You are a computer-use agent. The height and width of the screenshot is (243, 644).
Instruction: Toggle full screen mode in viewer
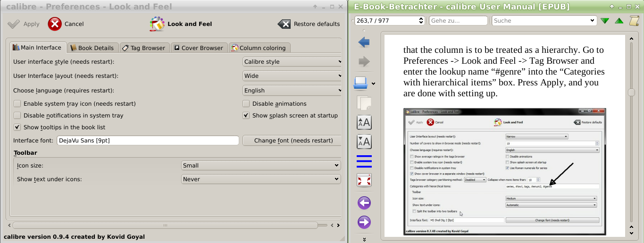[x=364, y=180]
